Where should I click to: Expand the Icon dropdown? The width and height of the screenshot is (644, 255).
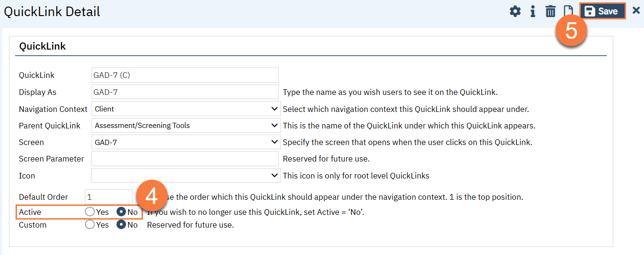(x=186, y=176)
